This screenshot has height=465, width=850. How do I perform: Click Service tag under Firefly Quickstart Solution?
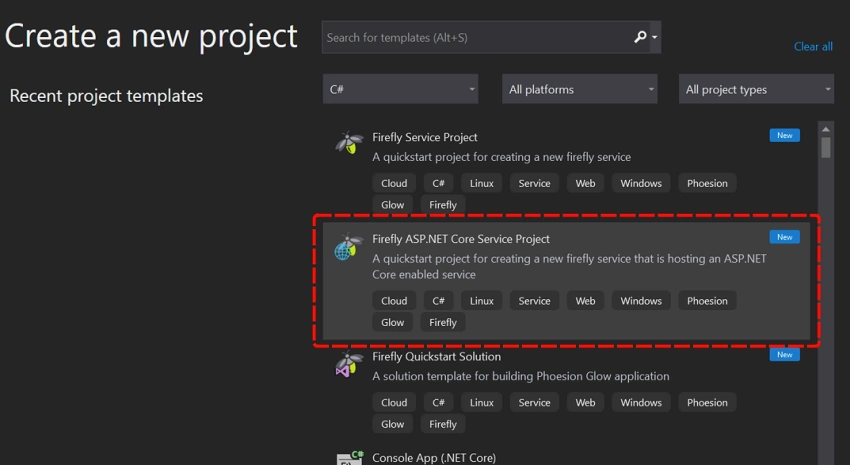tap(534, 403)
